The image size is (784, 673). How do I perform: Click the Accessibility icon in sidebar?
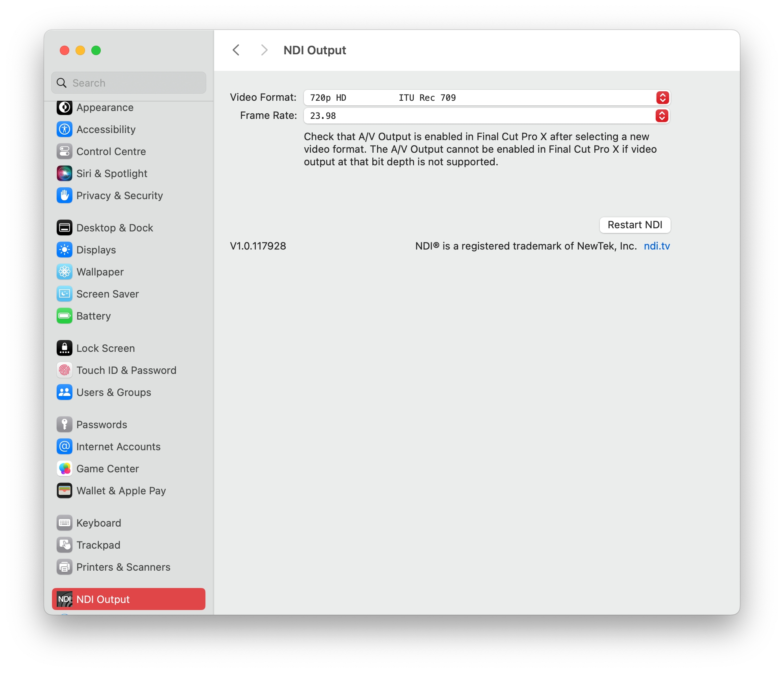pyautogui.click(x=65, y=129)
